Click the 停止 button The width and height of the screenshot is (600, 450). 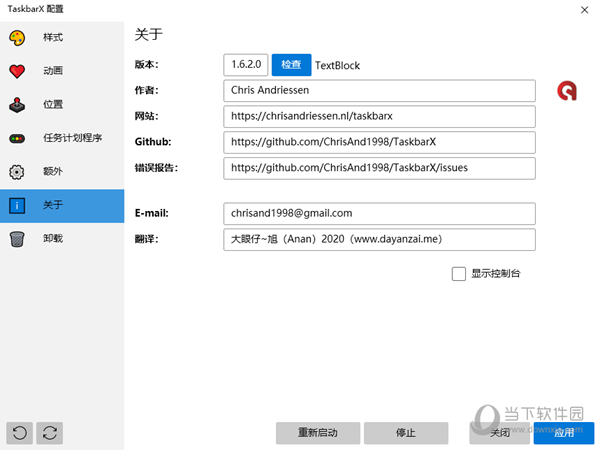(406, 433)
